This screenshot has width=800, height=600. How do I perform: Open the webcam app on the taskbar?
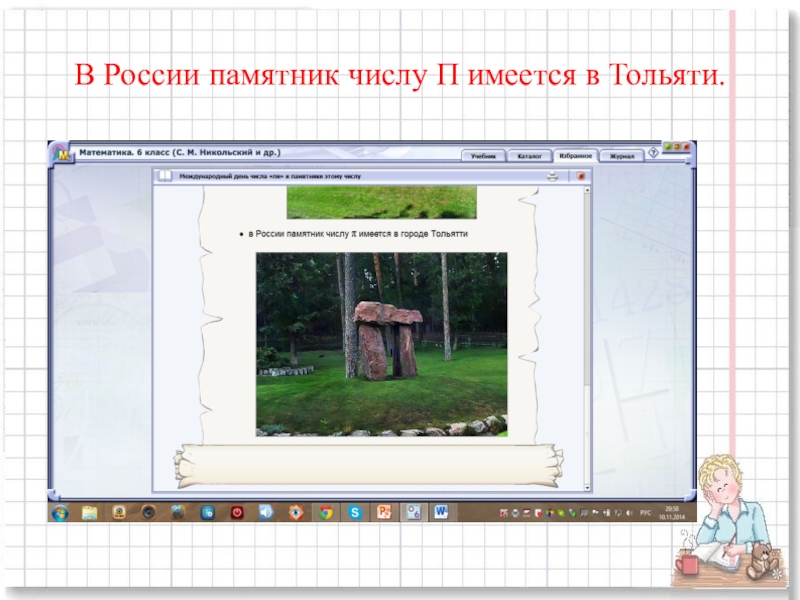pos(119,512)
